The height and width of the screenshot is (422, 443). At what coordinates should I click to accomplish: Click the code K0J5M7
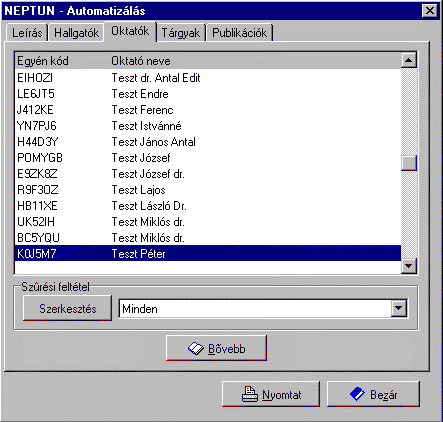point(36,254)
